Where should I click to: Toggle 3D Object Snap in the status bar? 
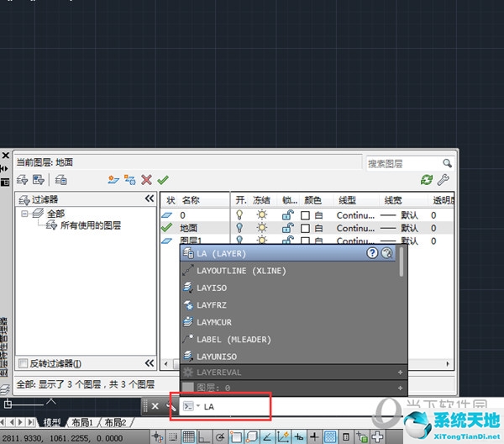[x=252, y=436]
